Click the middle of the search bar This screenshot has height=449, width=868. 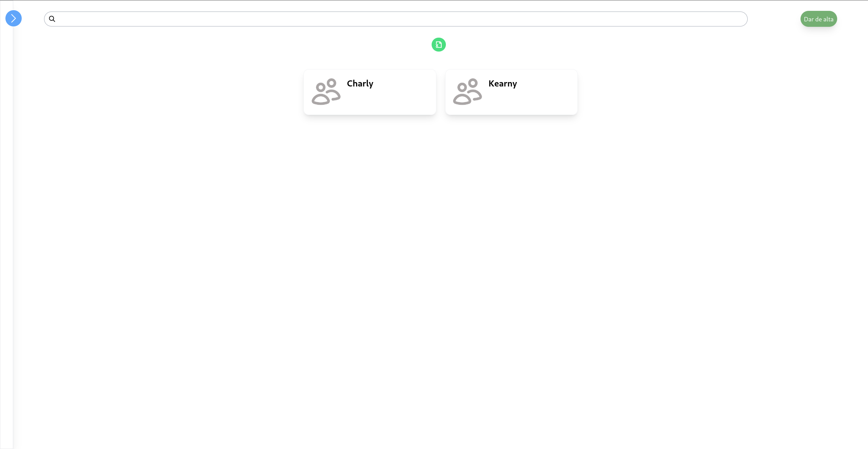click(396, 19)
